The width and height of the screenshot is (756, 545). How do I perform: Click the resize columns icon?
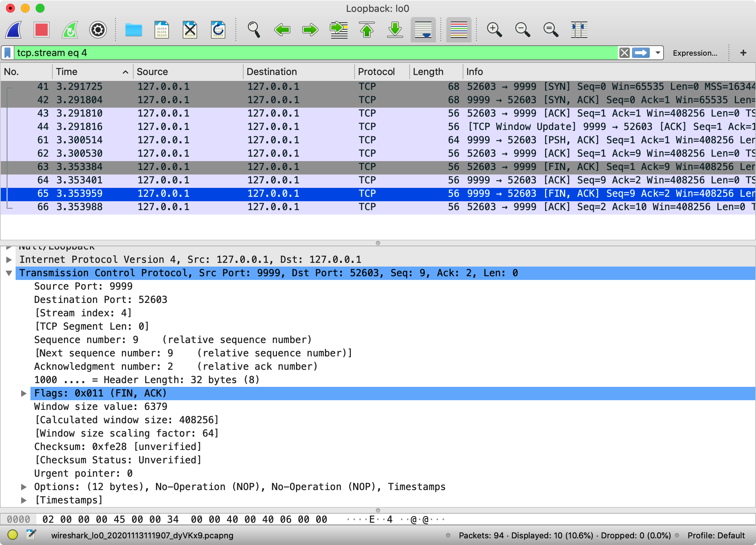coord(579,30)
